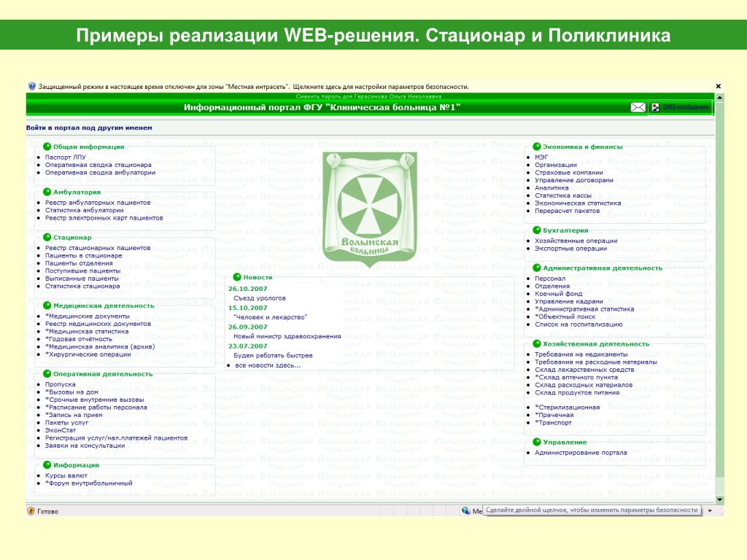Click the vertical scrollbar down arrow
The image size is (747, 560).
click(719, 499)
